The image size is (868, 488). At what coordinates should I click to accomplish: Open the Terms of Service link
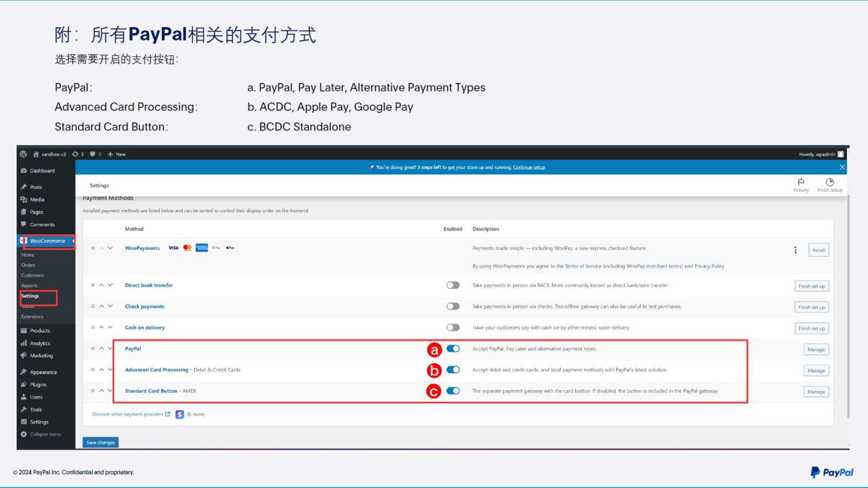point(583,266)
